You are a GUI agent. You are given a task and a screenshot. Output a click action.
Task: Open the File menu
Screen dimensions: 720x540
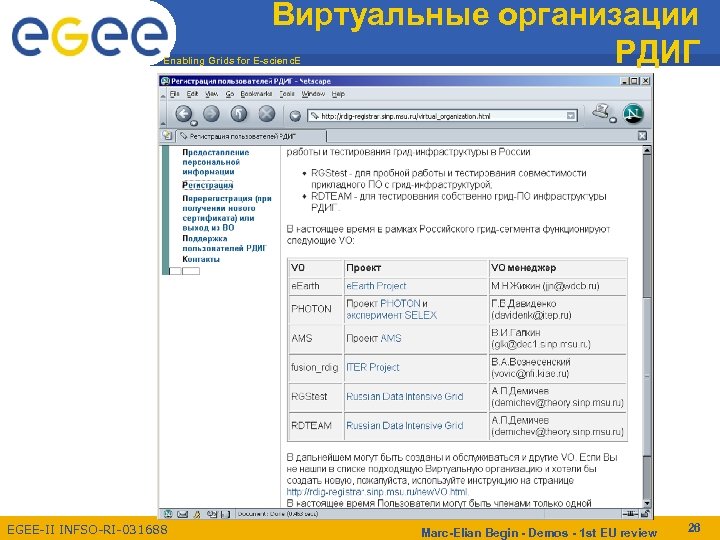[174, 94]
